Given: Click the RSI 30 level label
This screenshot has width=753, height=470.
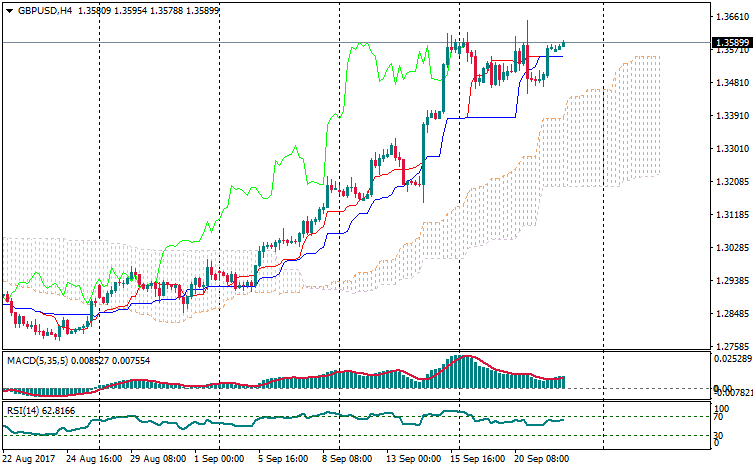Looking at the screenshot, I should [719, 437].
